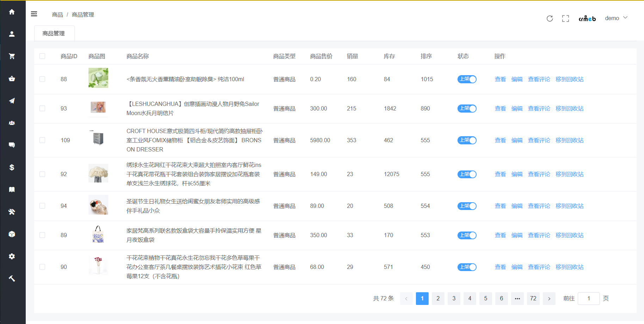The image size is (644, 324).
Task: Open the group members sidebar icon
Action: click(12, 123)
